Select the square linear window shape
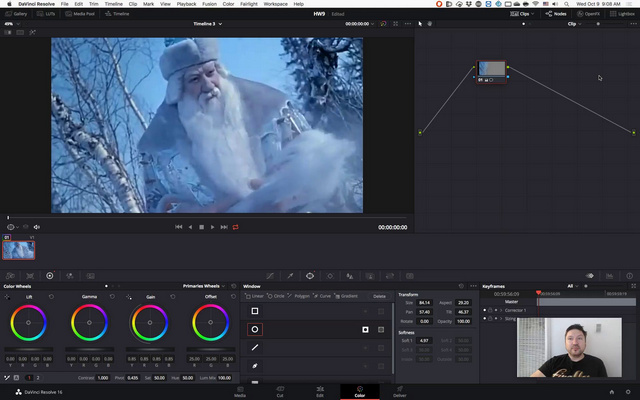Viewport: 640px width, 400px height. tap(255, 311)
